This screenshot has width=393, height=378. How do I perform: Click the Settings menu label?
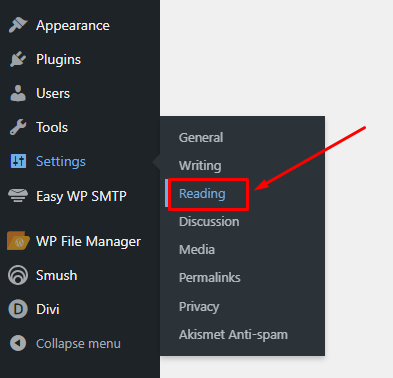click(x=61, y=162)
